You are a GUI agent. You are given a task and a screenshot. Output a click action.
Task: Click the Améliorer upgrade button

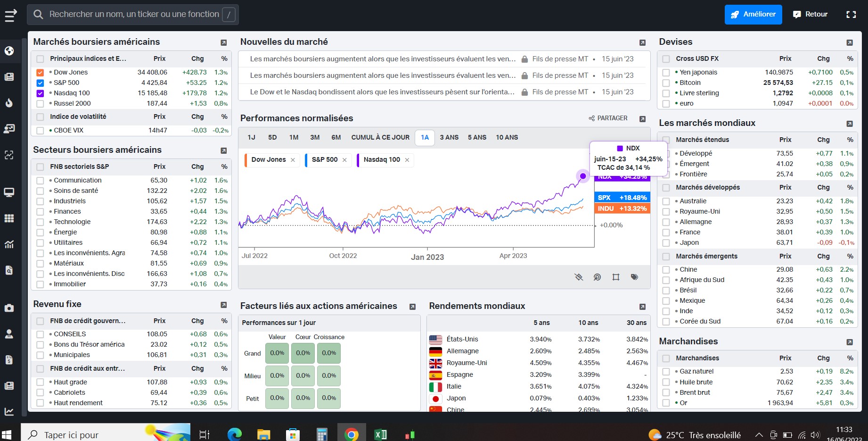(x=753, y=15)
